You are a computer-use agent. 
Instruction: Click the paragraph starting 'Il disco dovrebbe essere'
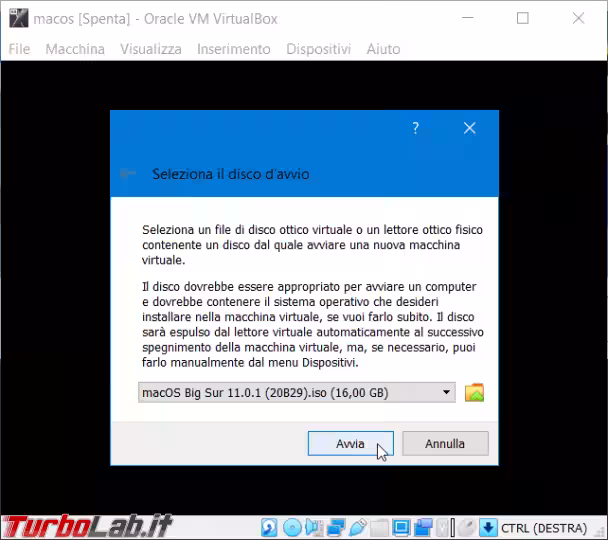(x=313, y=324)
